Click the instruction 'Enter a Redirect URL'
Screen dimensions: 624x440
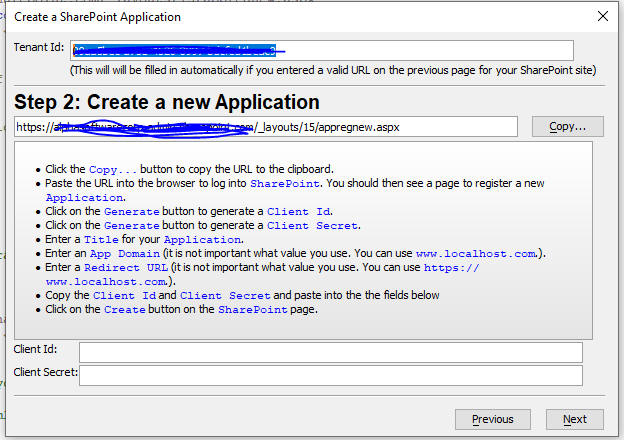pos(262,275)
